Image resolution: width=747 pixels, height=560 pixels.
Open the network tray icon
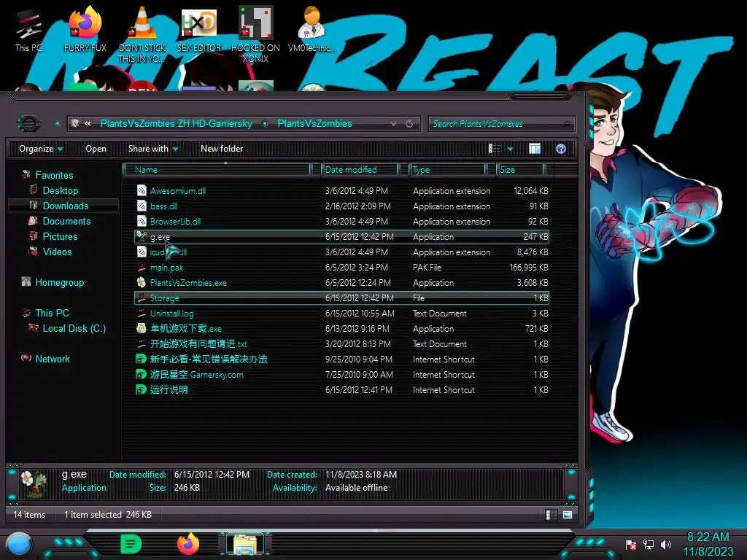(649, 544)
